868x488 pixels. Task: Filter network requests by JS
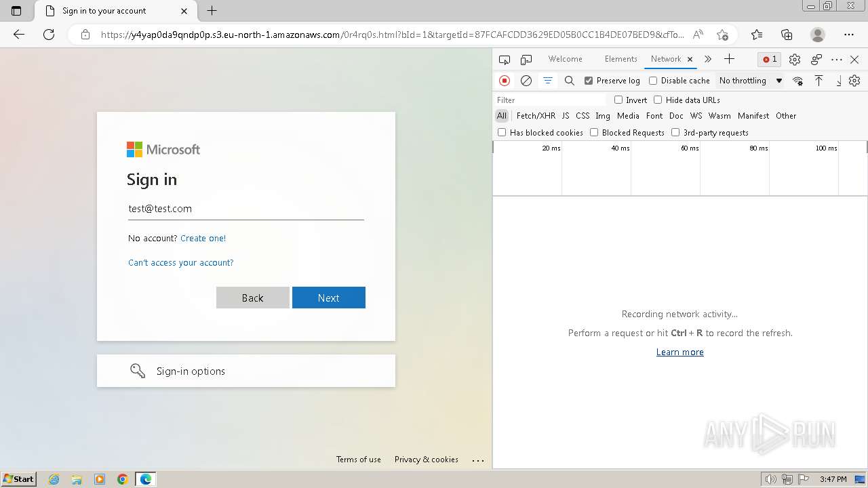click(566, 116)
